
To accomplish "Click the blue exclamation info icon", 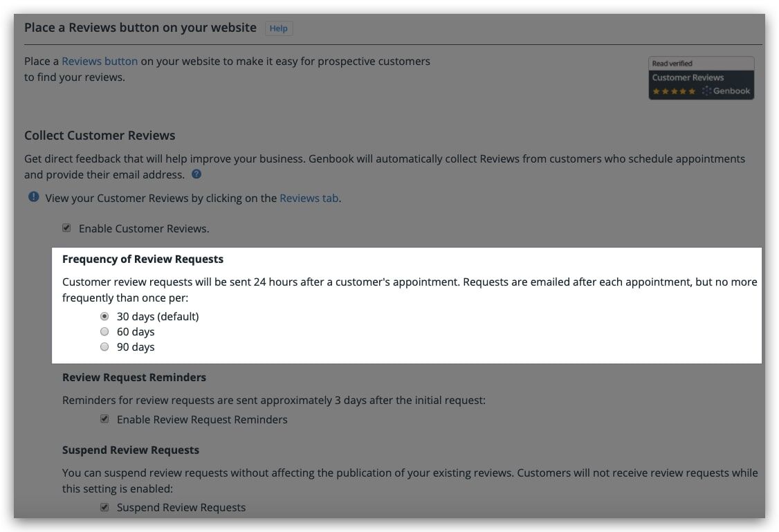I will tap(33, 197).
